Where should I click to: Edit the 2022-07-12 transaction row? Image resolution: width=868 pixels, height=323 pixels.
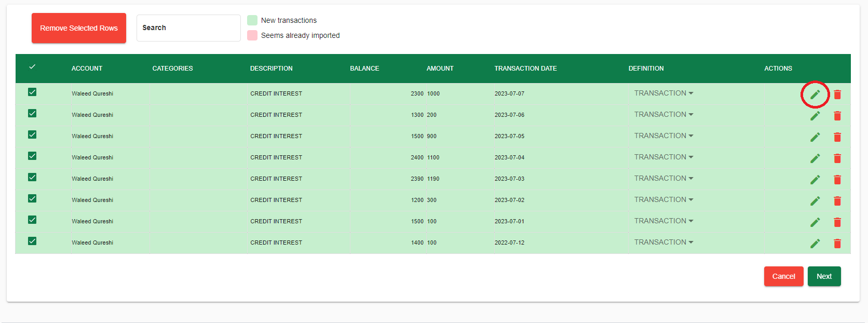coord(815,244)
